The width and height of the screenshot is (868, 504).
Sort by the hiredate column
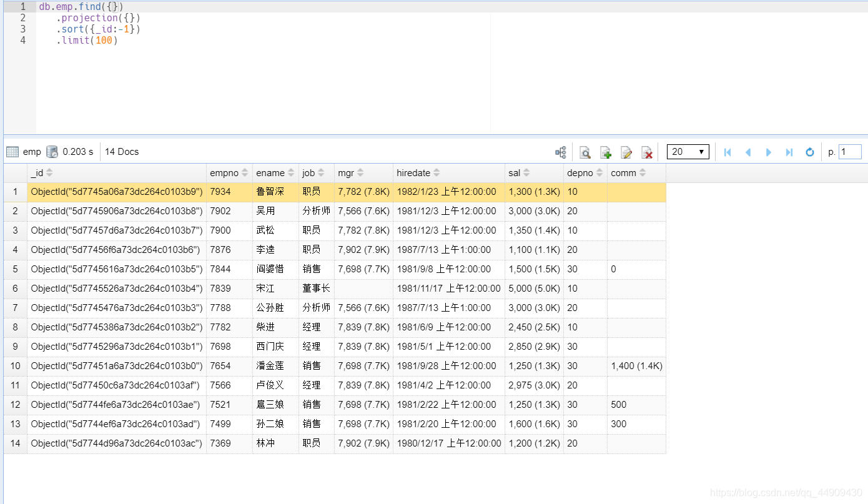(449, 173)
